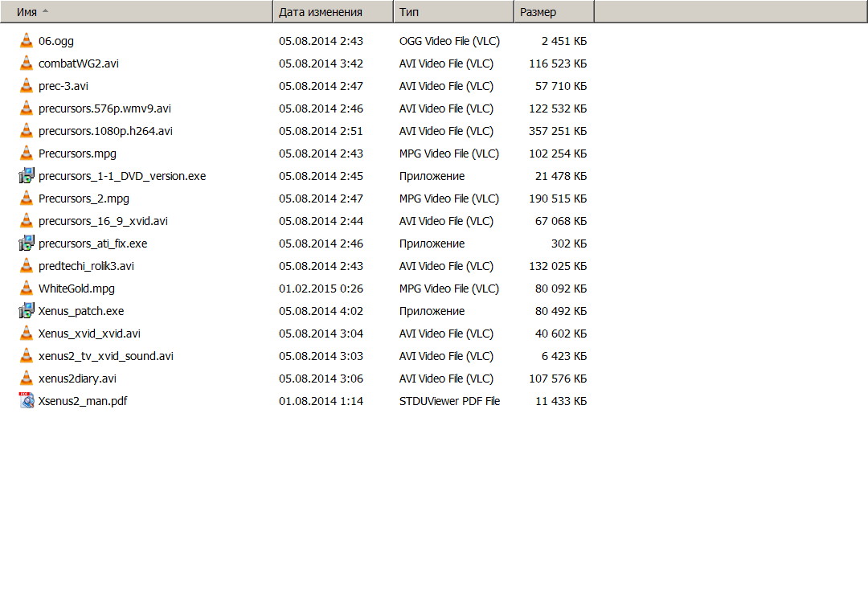Select the PDF icon of Xsenus2_man.pdf
The image size is (868, 614).
point(26,400)
